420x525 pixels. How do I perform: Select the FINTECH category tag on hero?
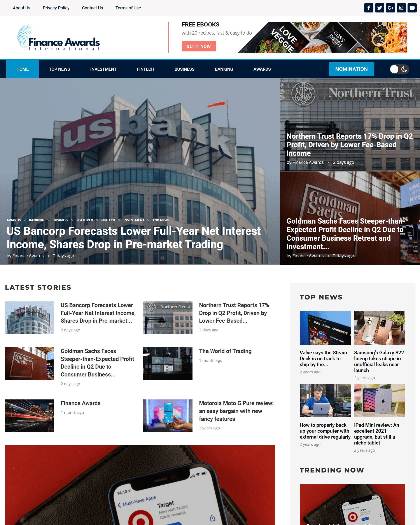(x=108, y=220)
